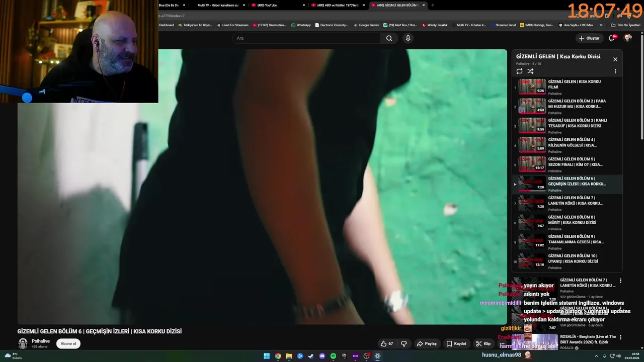Open the Psihalive channel avatar
644x362 pixels.
(23, 343)
